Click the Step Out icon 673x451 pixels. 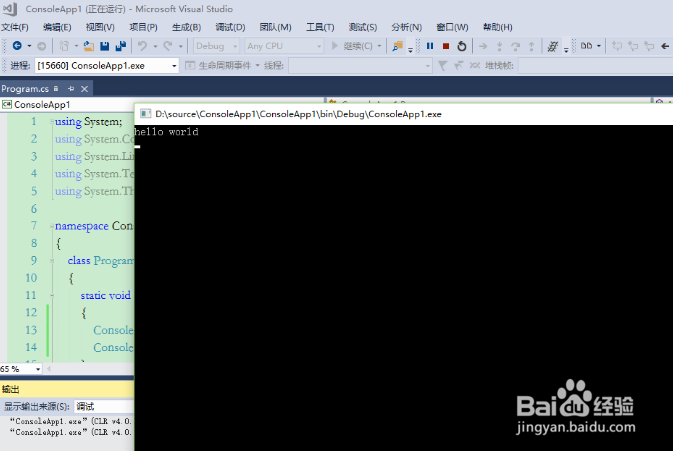tap(531, 46)
